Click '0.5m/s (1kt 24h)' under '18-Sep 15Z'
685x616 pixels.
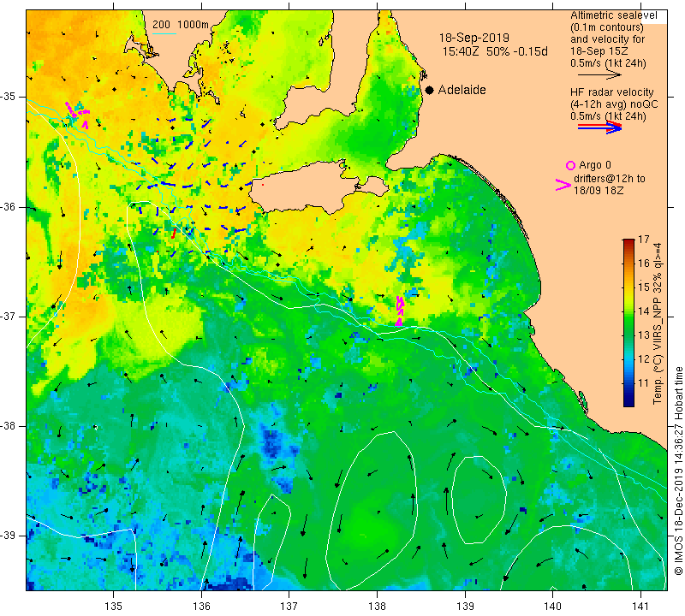coord(608,63)
